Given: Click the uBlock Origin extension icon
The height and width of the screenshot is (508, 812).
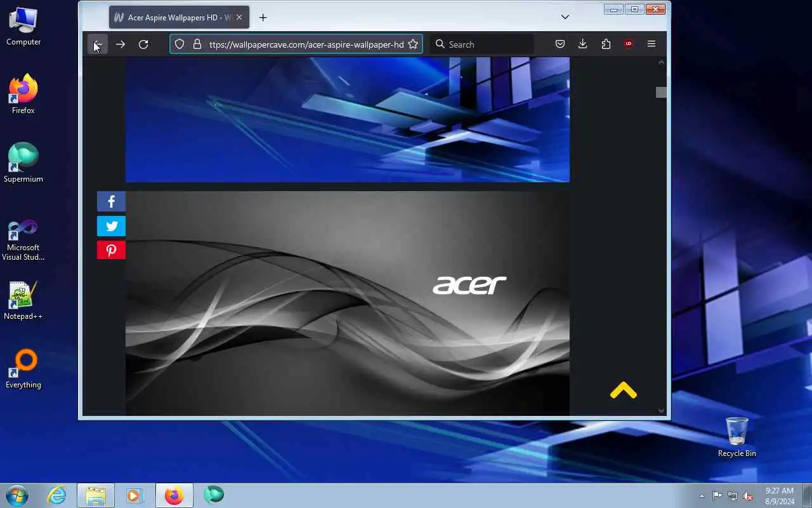Looking at the screenshot, I should [629, 44].
